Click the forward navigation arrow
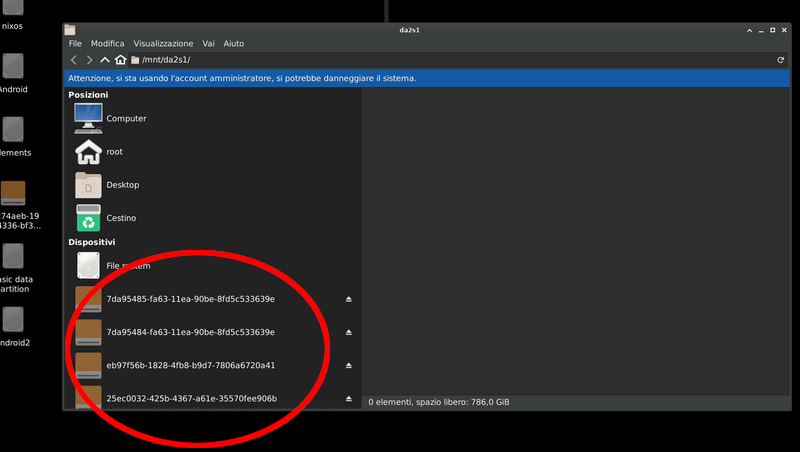Viewport: 800px width, 452px height. tap(89, 60)
